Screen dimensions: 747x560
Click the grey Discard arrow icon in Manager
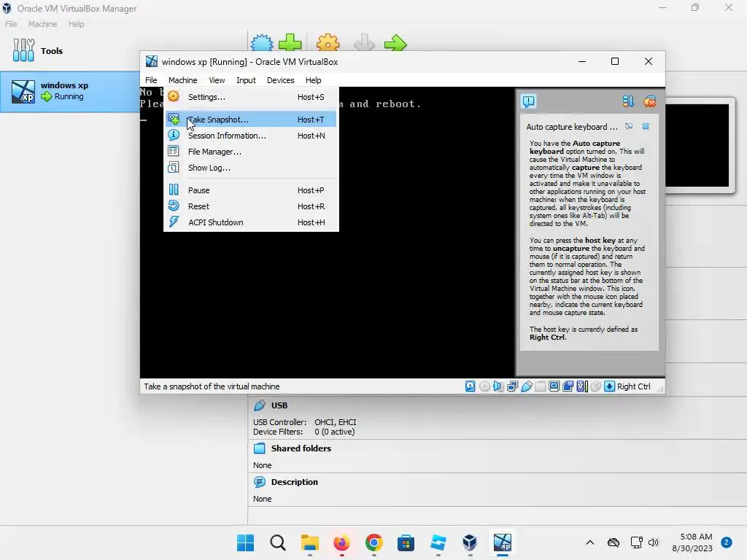click(x=364, y=43)
